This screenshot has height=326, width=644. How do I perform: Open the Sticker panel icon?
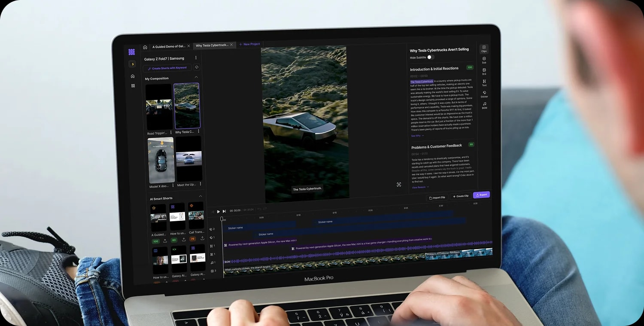tap(484, 94)
